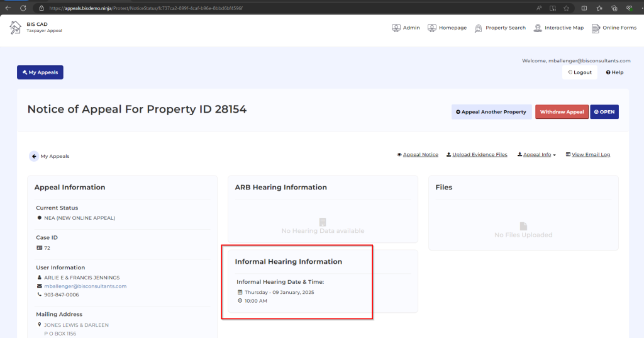Click the BIS CAD house logo icon

point(15,28)
